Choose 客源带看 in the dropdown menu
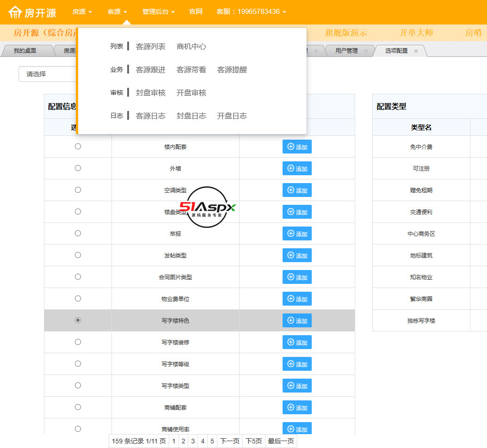 tap(191, 70)
